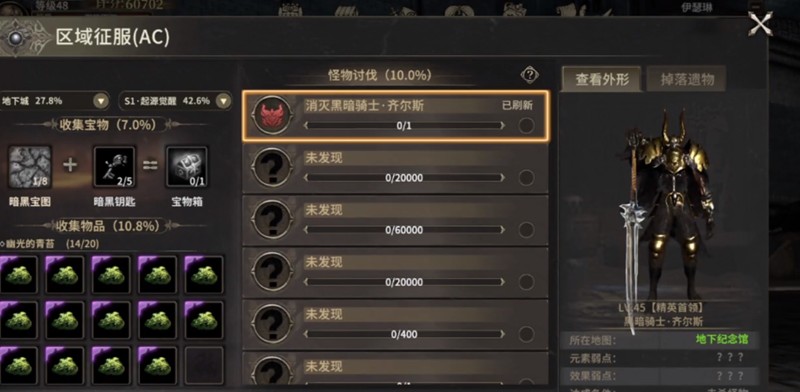Click the question mark help icon beside 怪物讨伐
Viewport: 800px width, 392px height.
click(x=530, y=76)
